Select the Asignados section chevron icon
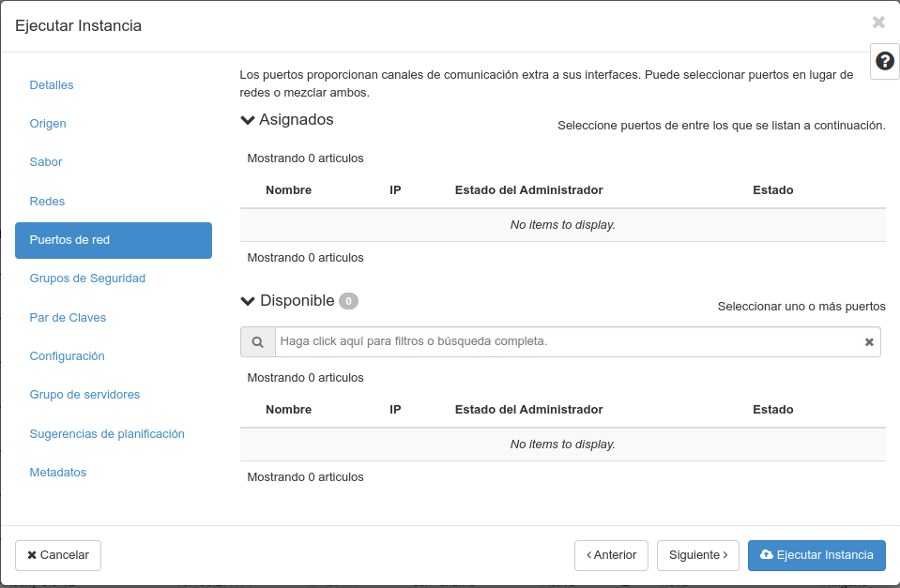This screenshot has height=588, width=900. point(247,119)
